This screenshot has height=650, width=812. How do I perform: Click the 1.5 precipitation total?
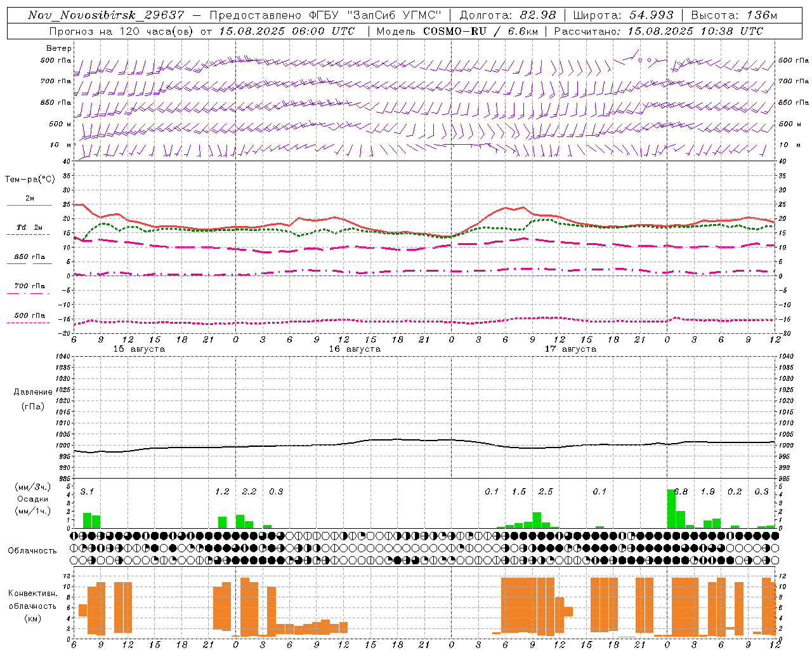pos(519,491)
